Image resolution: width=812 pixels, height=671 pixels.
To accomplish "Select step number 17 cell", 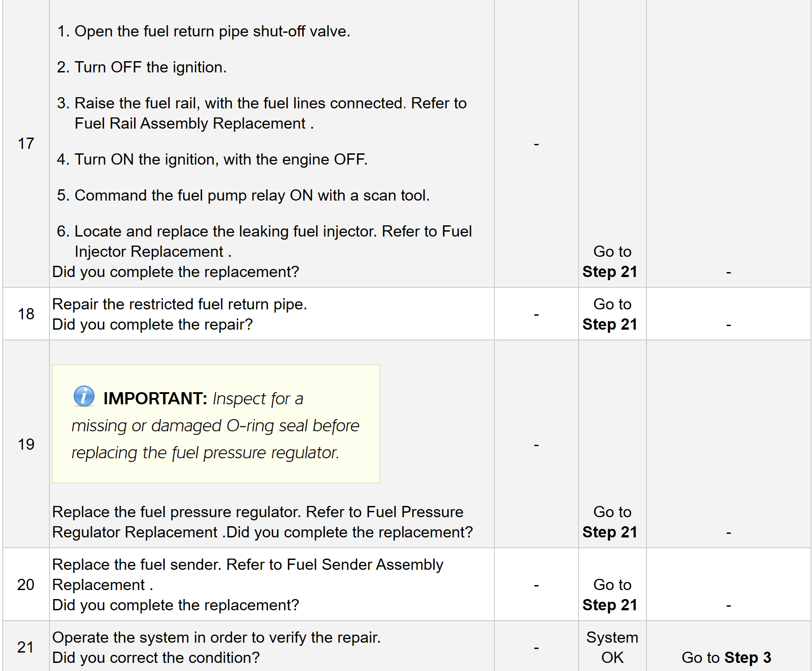I will coord(26,144).
